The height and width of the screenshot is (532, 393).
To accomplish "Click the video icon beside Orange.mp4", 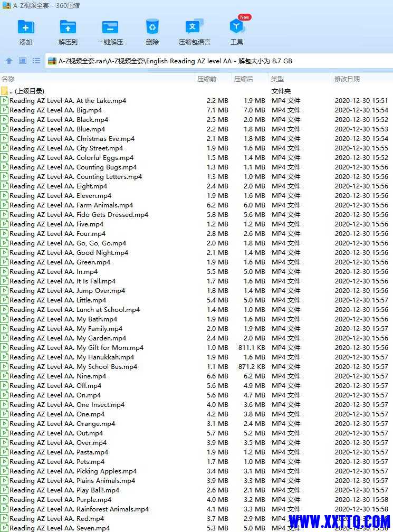I will (4, 423).
